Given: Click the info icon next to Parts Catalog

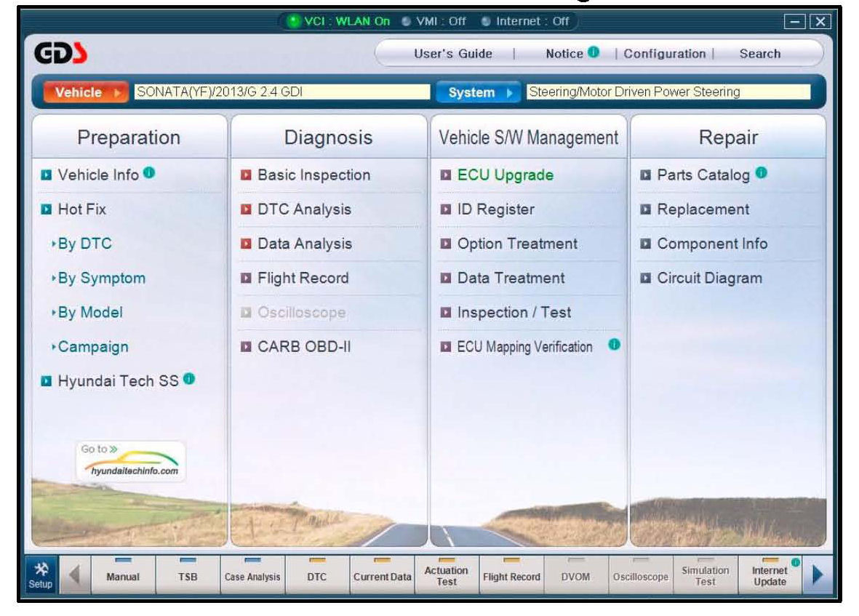Looking at the screenshot, I should coord(762,173).
